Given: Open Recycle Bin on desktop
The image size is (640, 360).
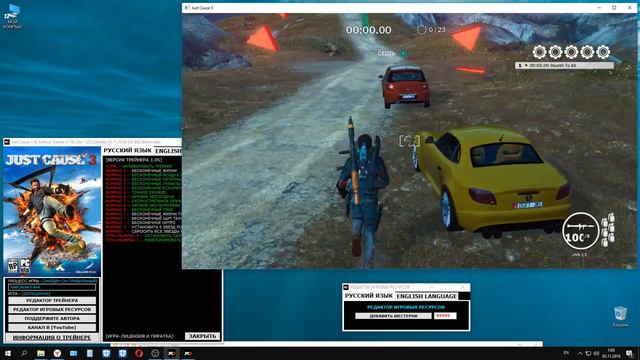Looking at the screenshot, I should pos(620,317).
